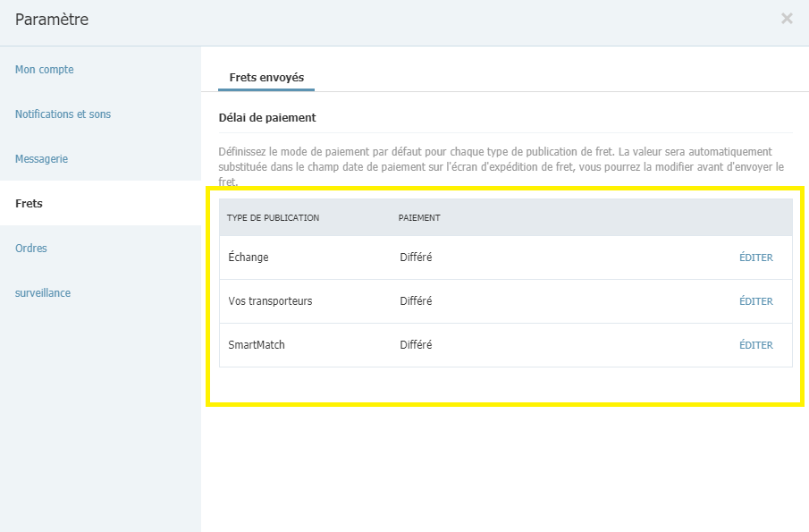Screen dimensions: 809x532
Task: Click the description text starting with Définissez
Action: click(501, 166)
